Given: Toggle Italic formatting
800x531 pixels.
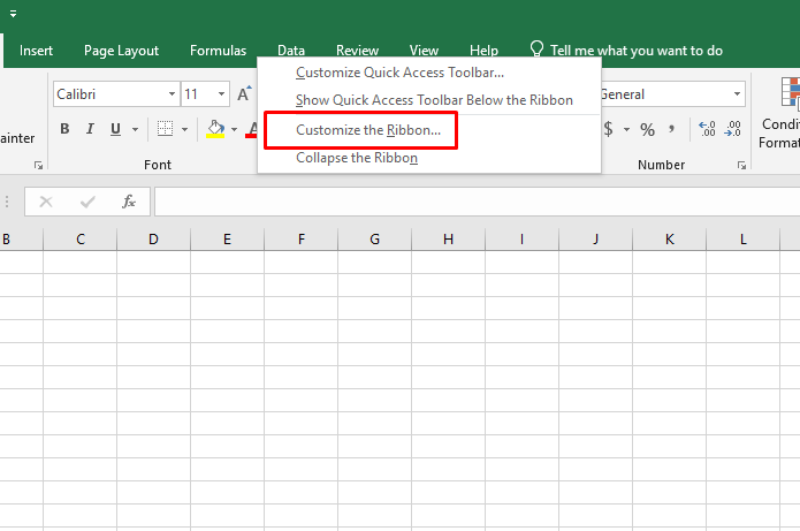Looking at the screenshot, I should point(90,129).
